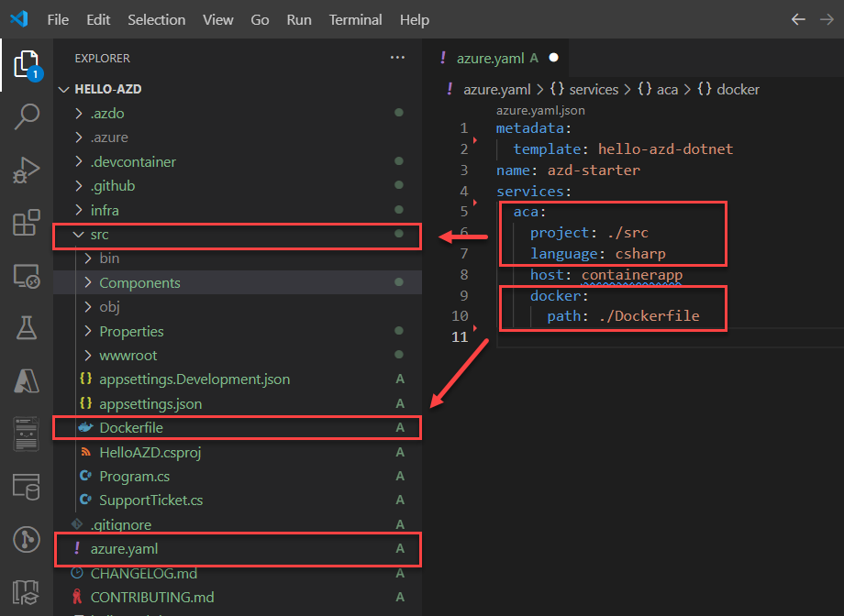844x616 pixels.
Task: Open the Selection menu
Action: [x=156, y=19]
